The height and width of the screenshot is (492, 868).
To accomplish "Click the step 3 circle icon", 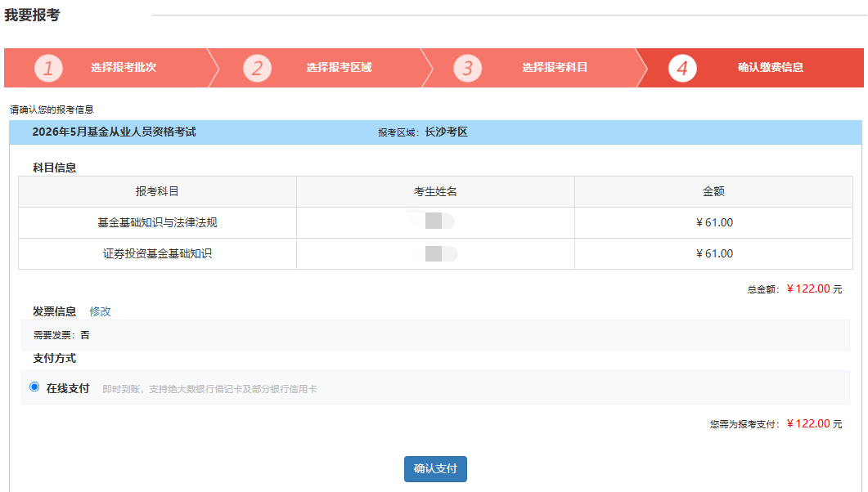I will click(467, 68).
